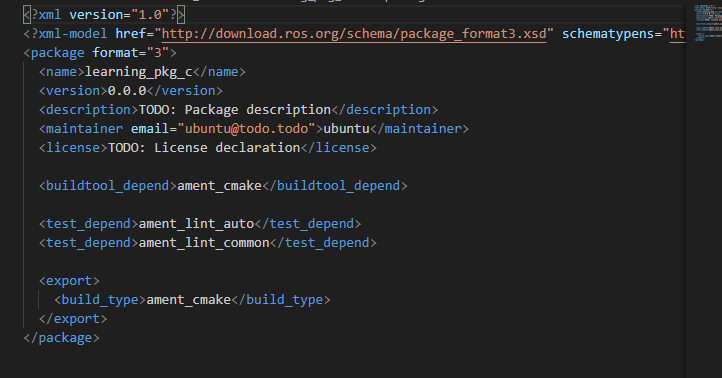Click 'TODO: License declaration' text
722x378 pixels.
tap(204, 148)
